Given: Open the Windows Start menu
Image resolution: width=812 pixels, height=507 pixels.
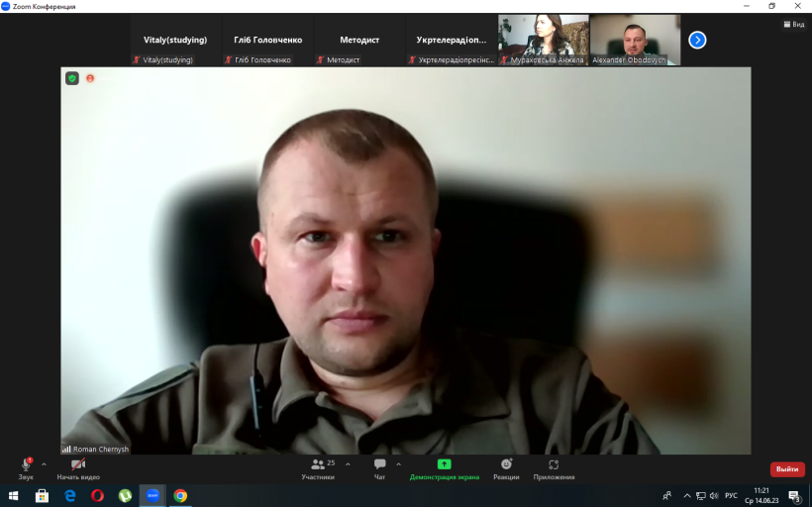Looking at the screenshot, I should tap(14, 495).
